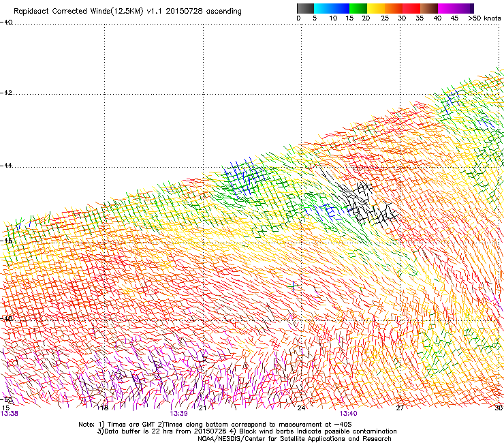
Task: Click the '30' longitude label
Action: pos(499,408)
